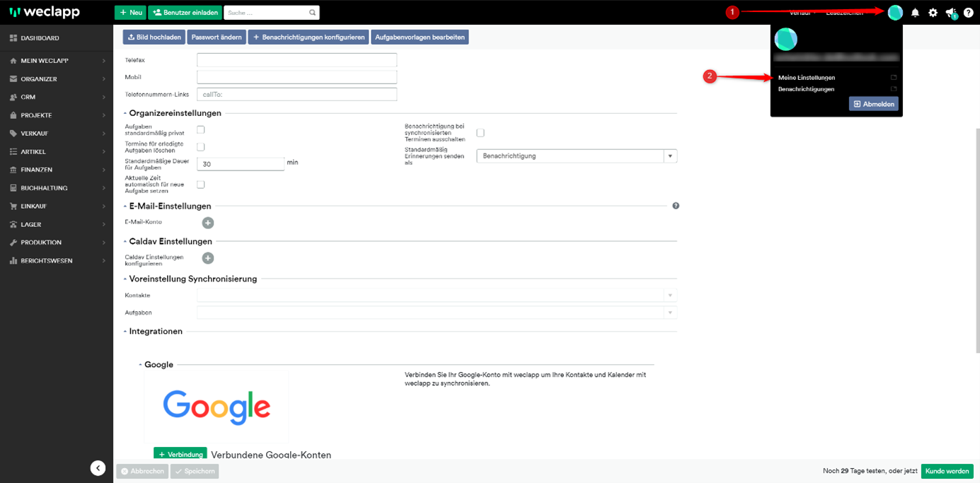This screenshot has width=980, height=483.
Task: Click the Passwort ändern button
Action: [x=217, y=37]
